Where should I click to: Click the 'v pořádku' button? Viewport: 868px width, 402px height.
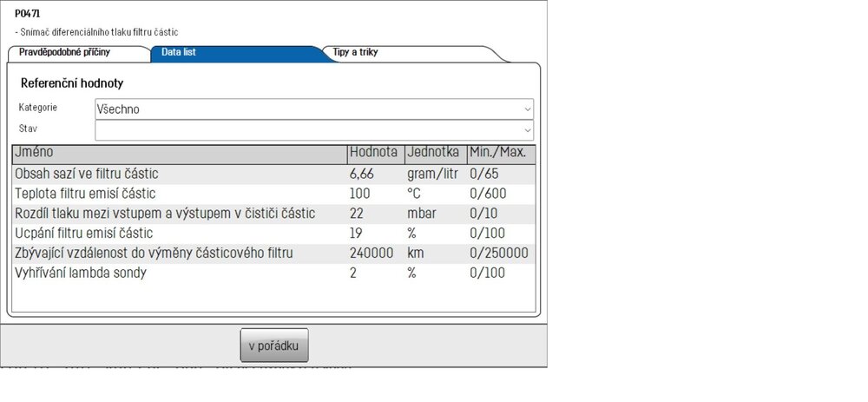[274, 346]
